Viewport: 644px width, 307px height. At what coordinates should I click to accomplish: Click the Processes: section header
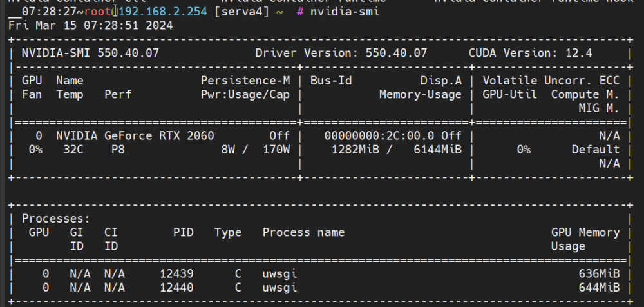pos(56,219)
